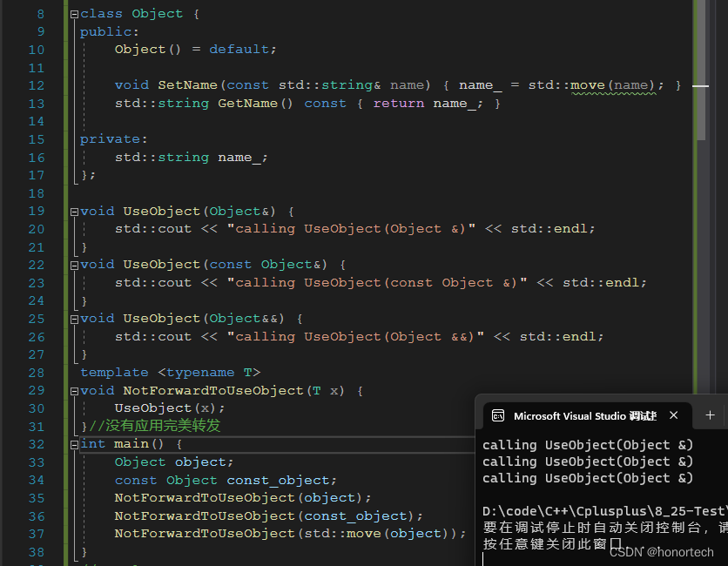Click the vertical scrollbar thumb in editor
This screenshot has width=728, height=566.
click(x=701, y=70)
